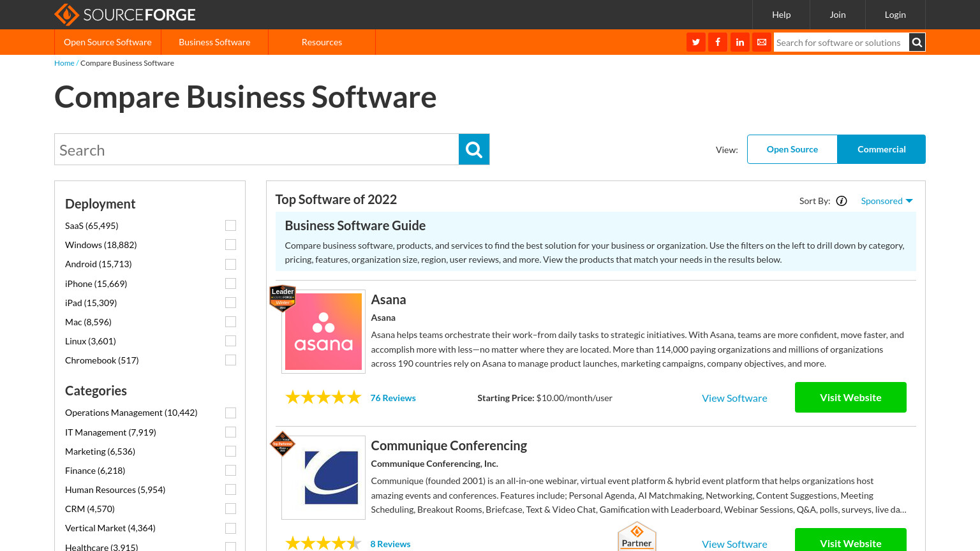Click Login in the top bar
This screenshot has width=980, height=551.
click(895, 15)
